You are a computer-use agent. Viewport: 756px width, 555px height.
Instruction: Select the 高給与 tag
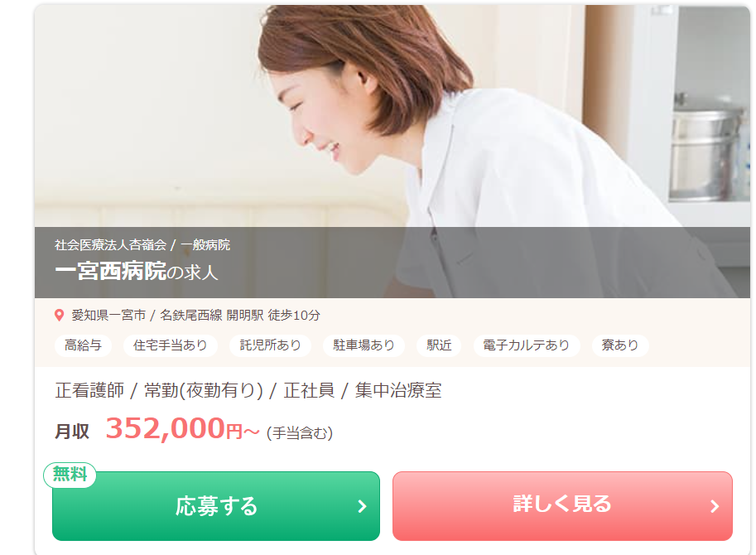pyautogui.click(x=83, y=345)
